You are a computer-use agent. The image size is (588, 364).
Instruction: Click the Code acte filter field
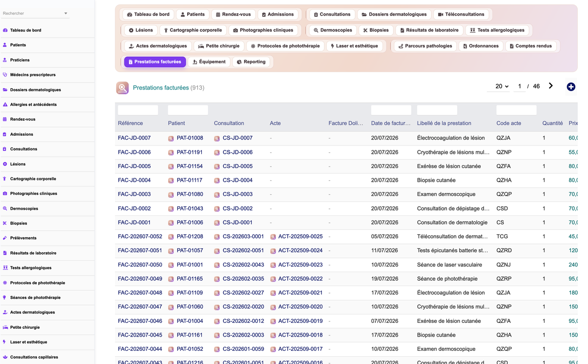pyautogui.click(x=516, y=110)
